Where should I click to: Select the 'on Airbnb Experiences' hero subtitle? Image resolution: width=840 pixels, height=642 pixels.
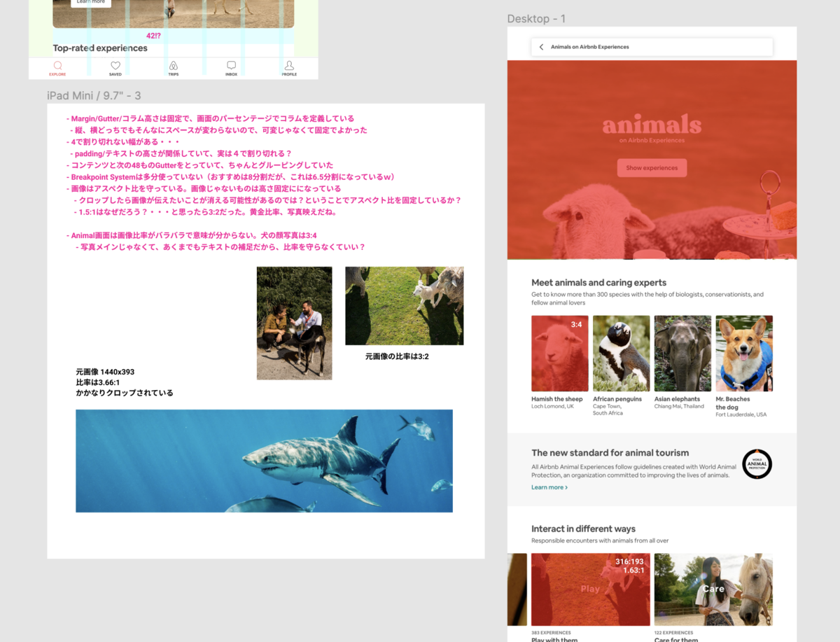(x=652, y=141)
